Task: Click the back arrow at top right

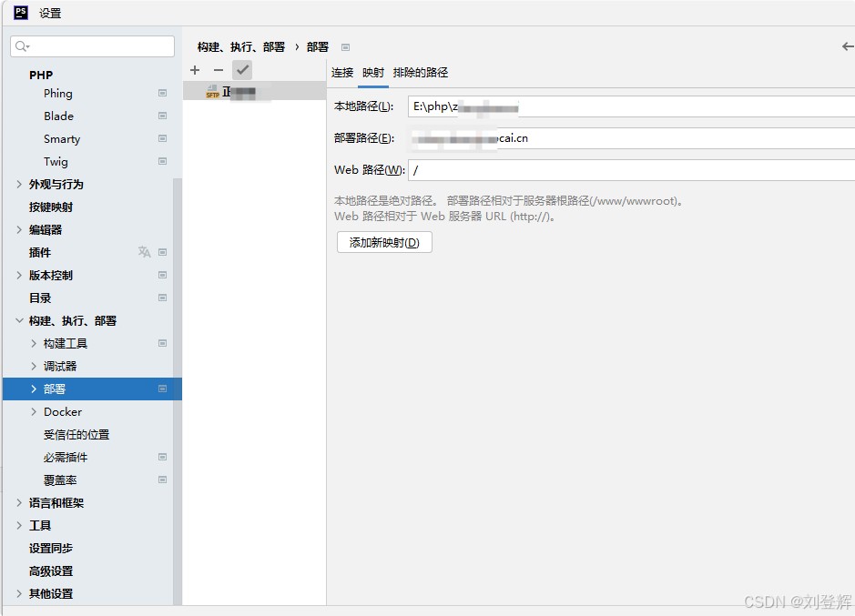Action: (848, 47)
